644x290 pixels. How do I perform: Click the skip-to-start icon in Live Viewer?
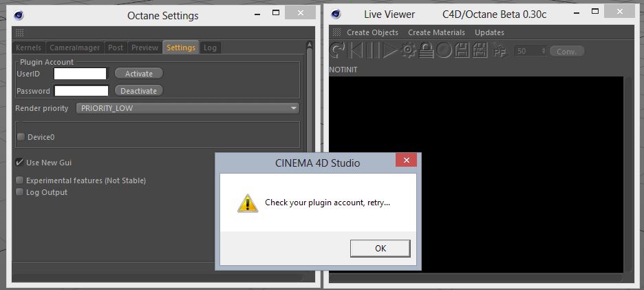tap(356, 50)
